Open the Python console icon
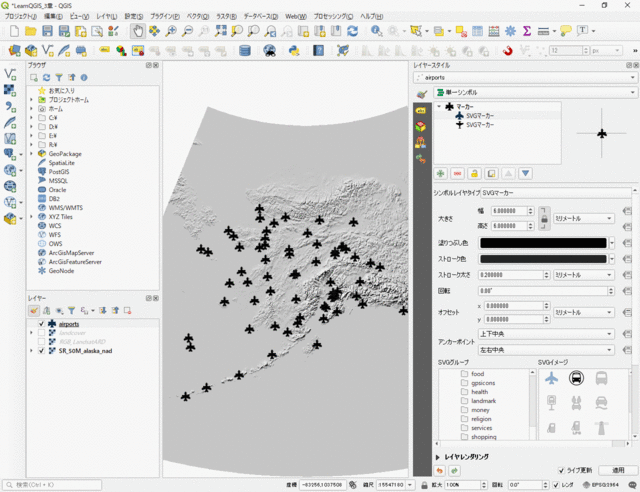Screen dimensions: 640x492 294,51
